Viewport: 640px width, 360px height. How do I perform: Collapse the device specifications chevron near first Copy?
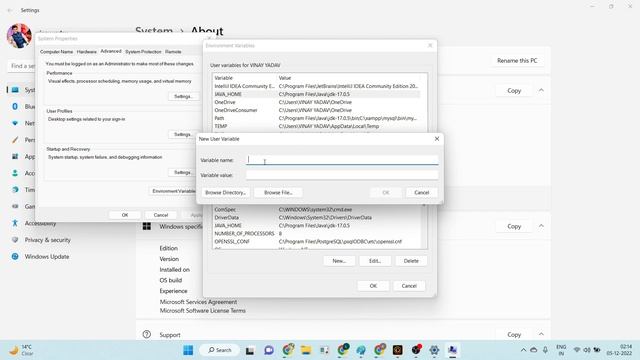point(541,90)
